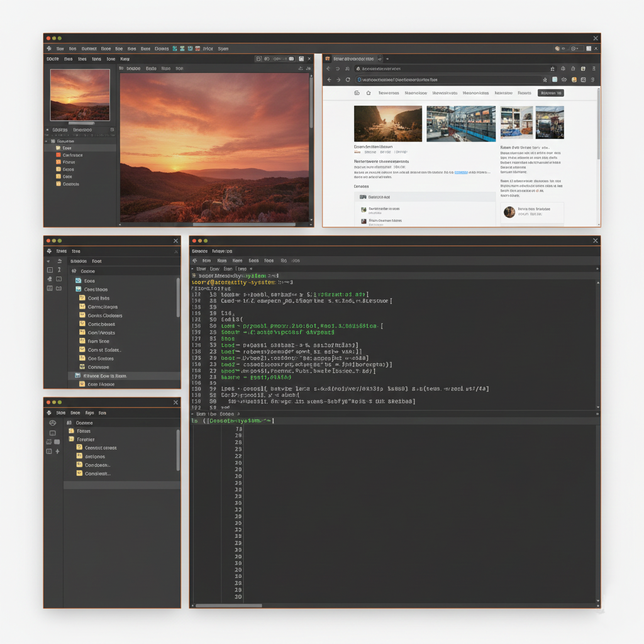Collapse the root folder in the image editor sidebar tree
Viewport: 644px width, 644px height.
(46, 142)
